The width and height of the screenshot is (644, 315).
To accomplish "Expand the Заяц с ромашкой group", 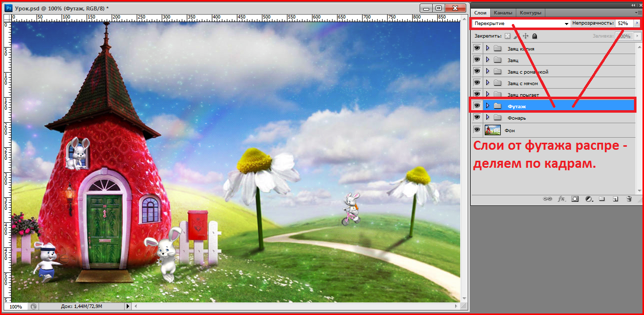I will tap(487, 71).
